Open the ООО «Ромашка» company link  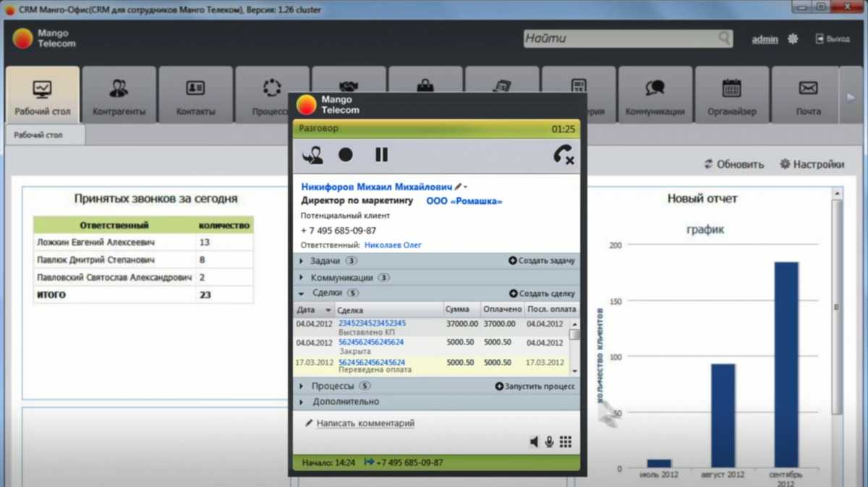[x=464, y=201]
